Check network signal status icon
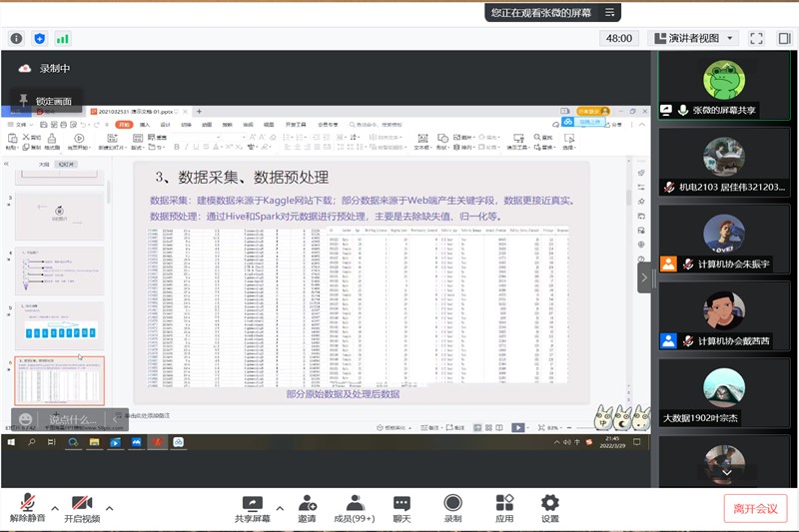The image size is (799, 532). click(63, 38)
